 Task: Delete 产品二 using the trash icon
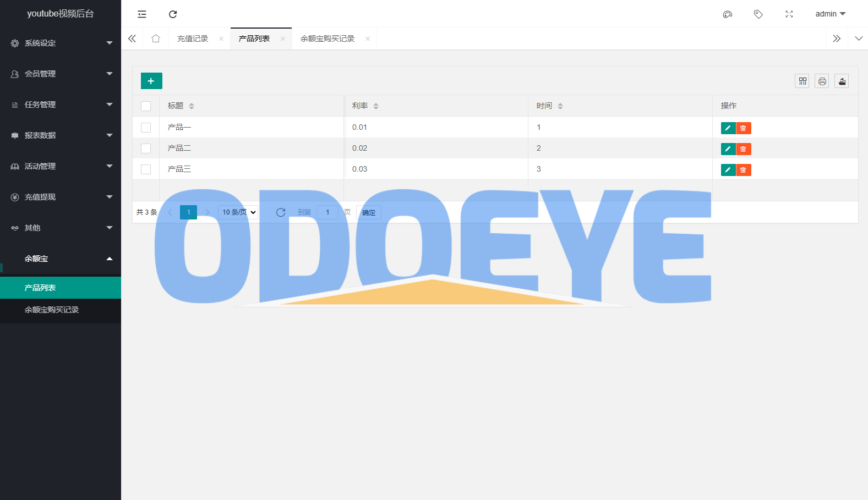coord(744,149)
